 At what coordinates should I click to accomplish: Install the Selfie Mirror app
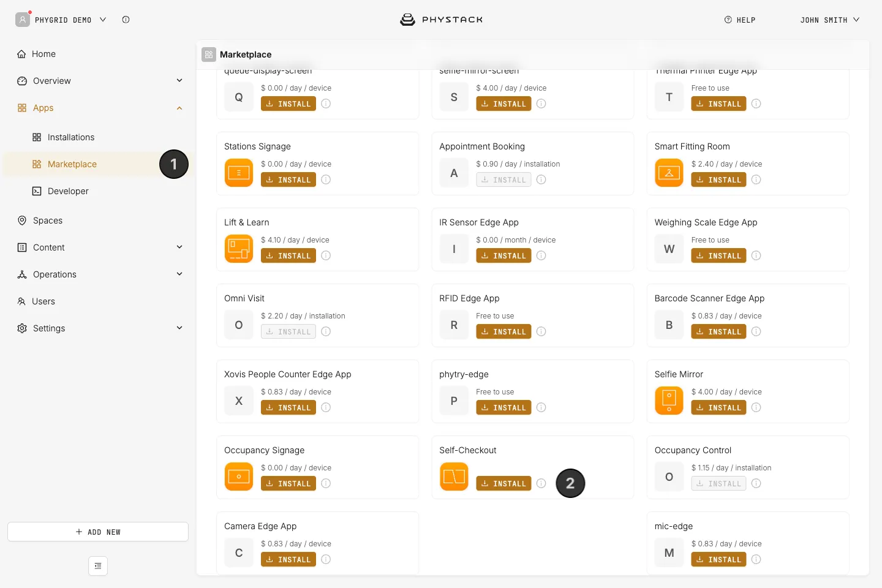[718, 407]
